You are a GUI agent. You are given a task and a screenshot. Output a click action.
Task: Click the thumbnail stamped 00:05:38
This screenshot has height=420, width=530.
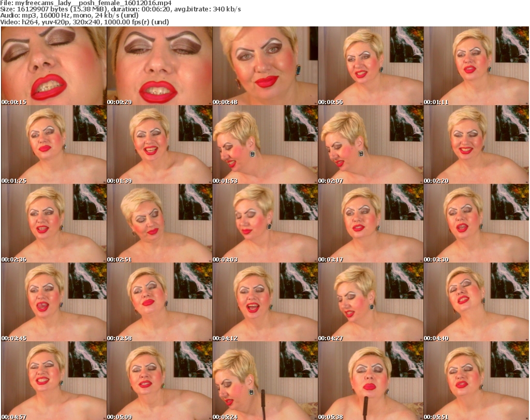[x=371, y=381]
